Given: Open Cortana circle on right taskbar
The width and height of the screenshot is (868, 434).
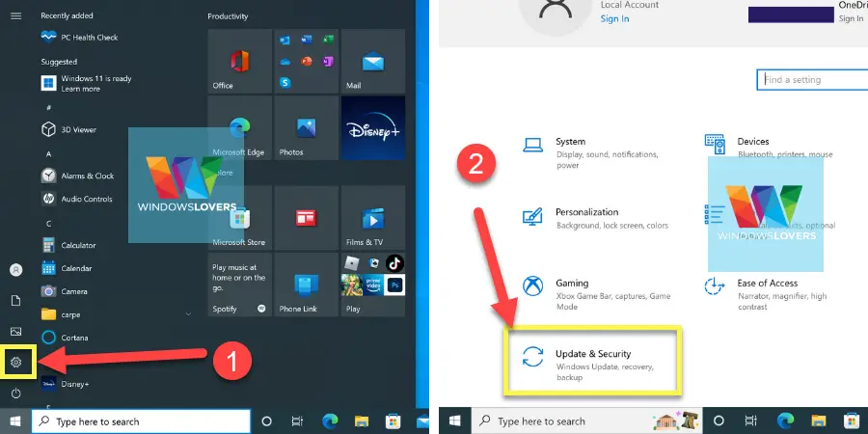Looking at the screenshot, I should pyautogui.click(x=719, y=421).
